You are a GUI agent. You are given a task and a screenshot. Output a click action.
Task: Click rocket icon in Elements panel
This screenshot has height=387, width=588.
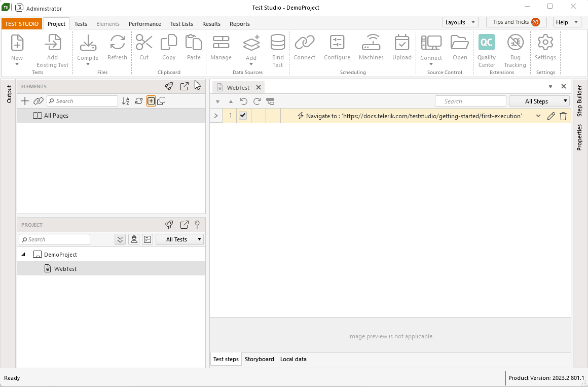169,86
